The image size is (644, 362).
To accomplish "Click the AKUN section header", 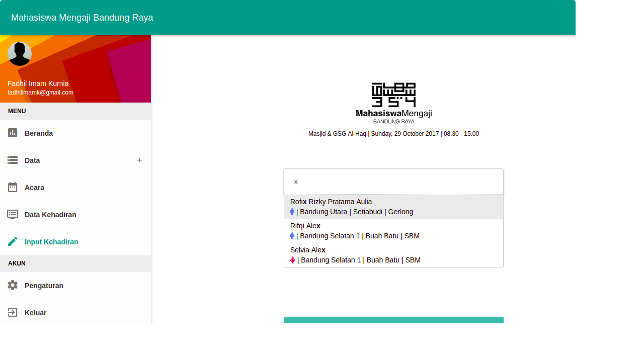I will coord(75,263).
